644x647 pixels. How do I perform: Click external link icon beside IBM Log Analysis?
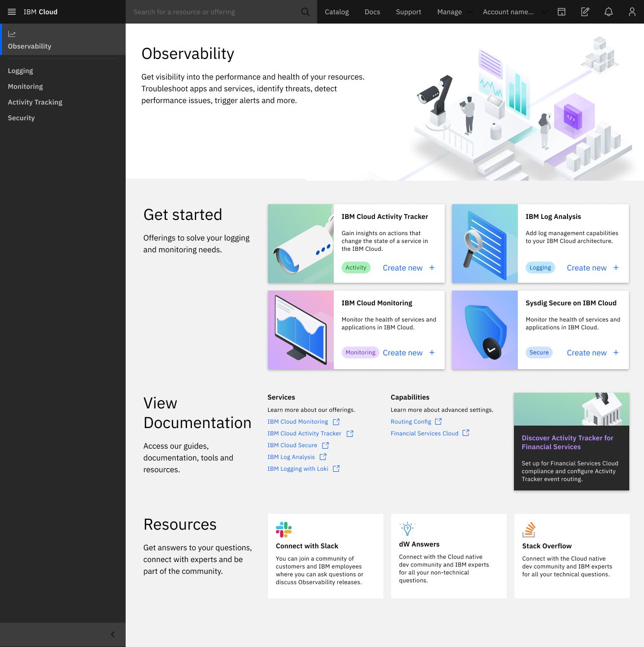click(x=323, y=457)
